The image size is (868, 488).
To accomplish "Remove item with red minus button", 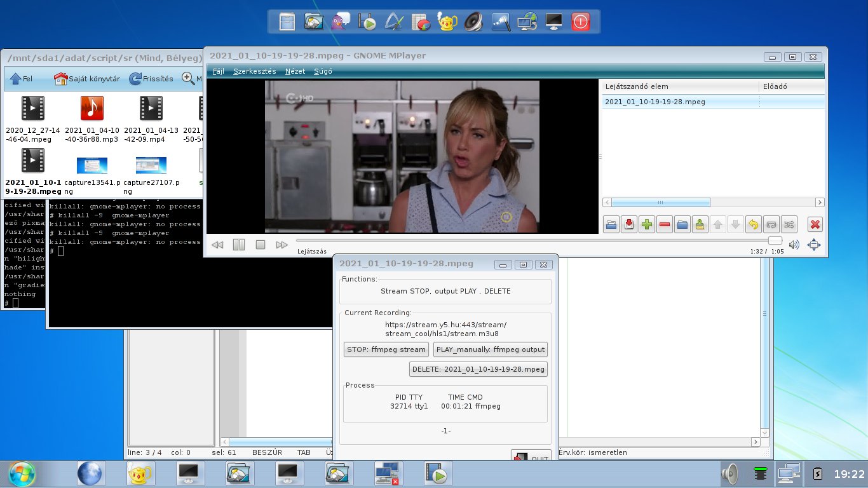I will (665, 224).
